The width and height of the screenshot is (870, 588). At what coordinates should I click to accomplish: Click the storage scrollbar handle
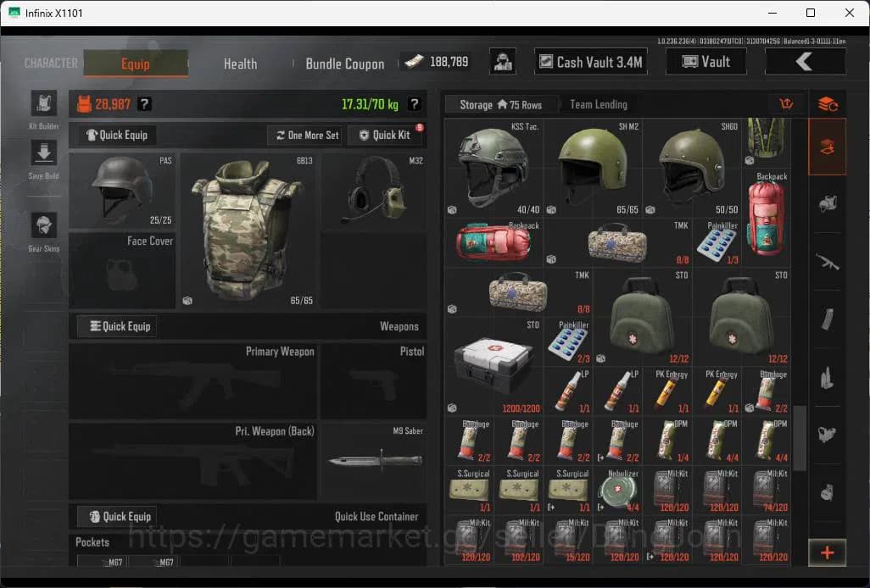(x=799, y=438)
